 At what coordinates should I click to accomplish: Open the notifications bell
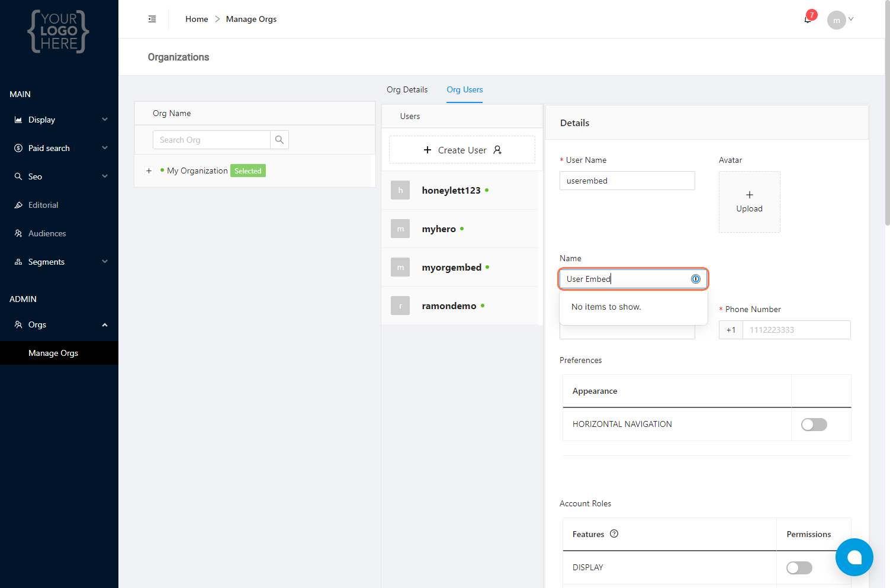[x=808, y=19]
